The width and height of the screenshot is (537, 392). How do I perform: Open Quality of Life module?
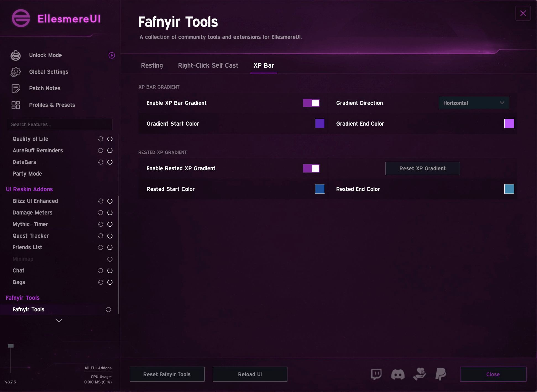click(x=30, y=139)
